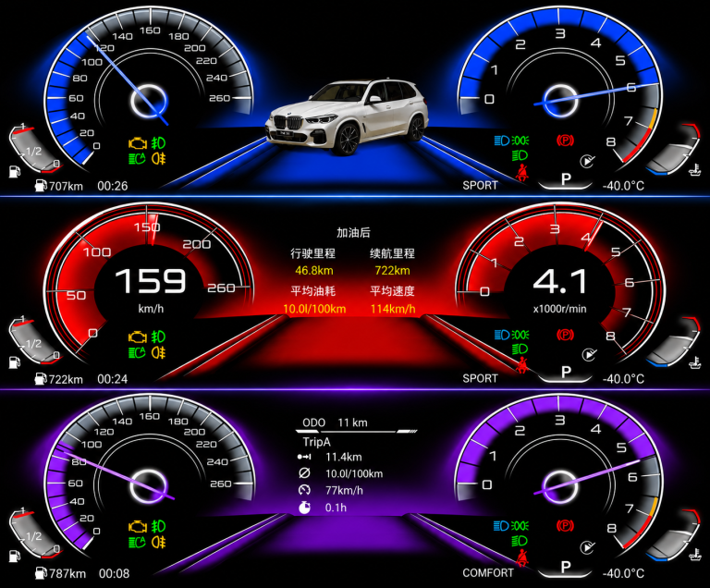Image resolution: width=710 pixels, height=588 pixels.
Task: Click the blue speedometer needle hub
Action: (x=149, y=101)
